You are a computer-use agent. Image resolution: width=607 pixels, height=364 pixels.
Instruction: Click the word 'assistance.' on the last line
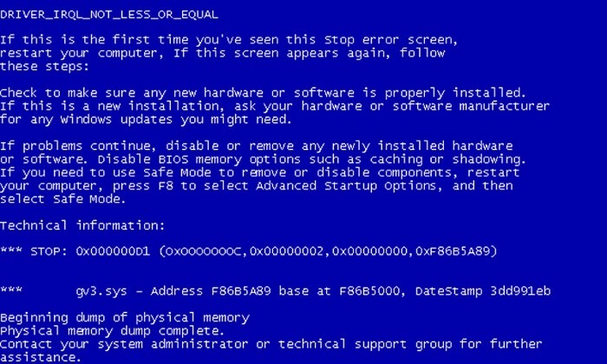coord(40,357)
